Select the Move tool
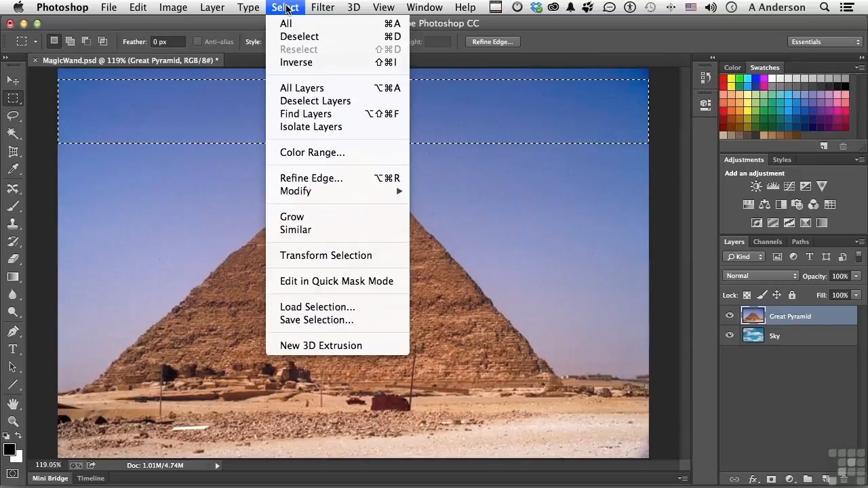This screenshot has height=488, width=868. click(13, 81)
